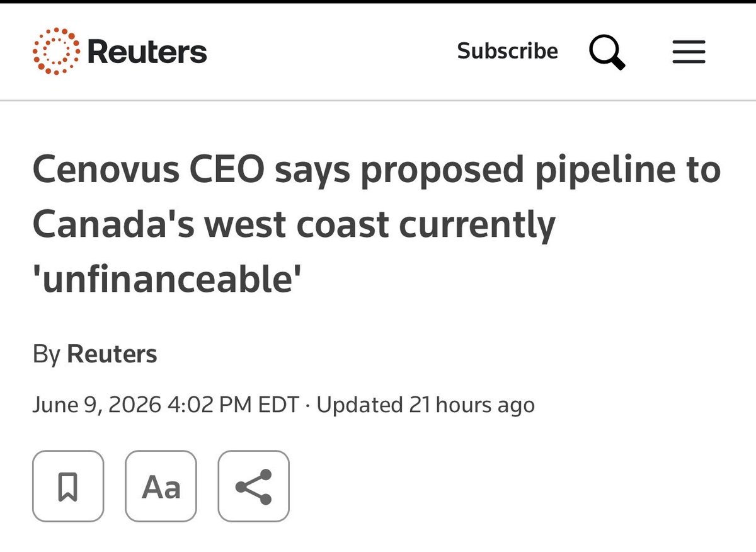Open the hamburger navigation menu
Screen dimensions: 756x552
click(689, 52)
